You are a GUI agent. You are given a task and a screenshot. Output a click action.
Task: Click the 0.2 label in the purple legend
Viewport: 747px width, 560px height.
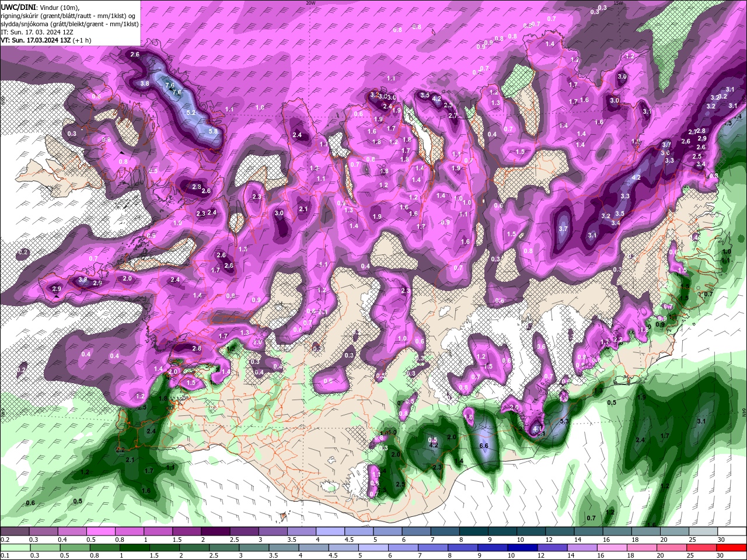(x=5, y=540)
